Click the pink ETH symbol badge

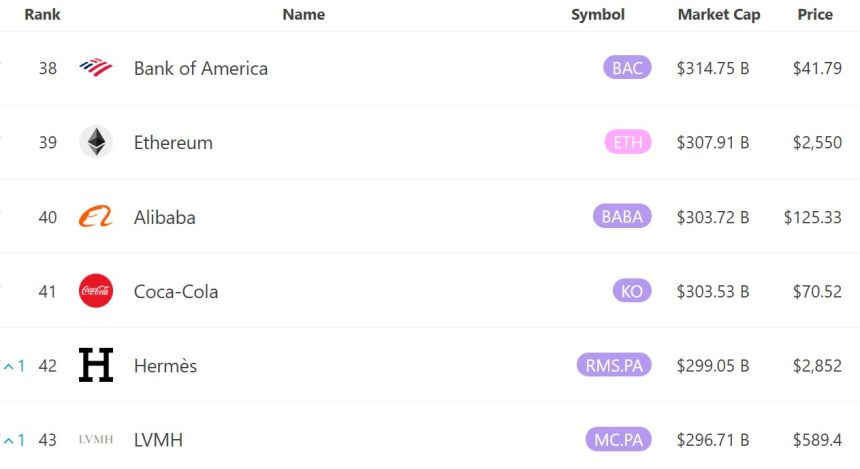627,142
